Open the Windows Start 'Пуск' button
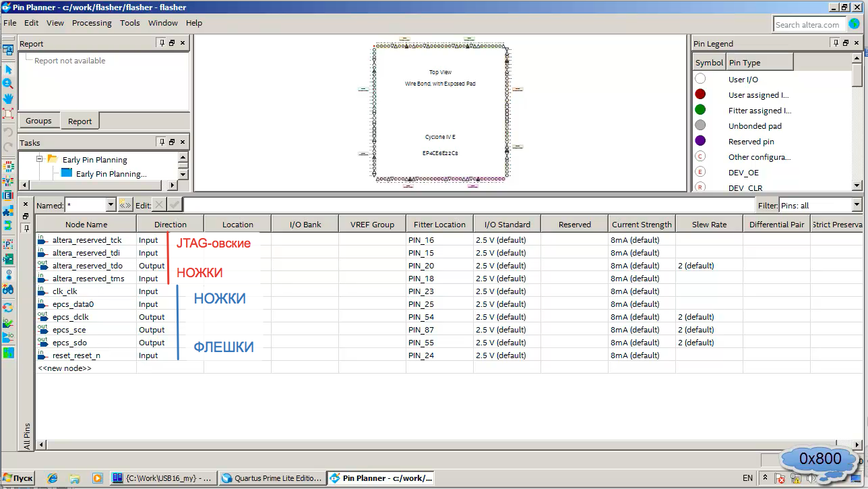 click(x=18, y=478)
